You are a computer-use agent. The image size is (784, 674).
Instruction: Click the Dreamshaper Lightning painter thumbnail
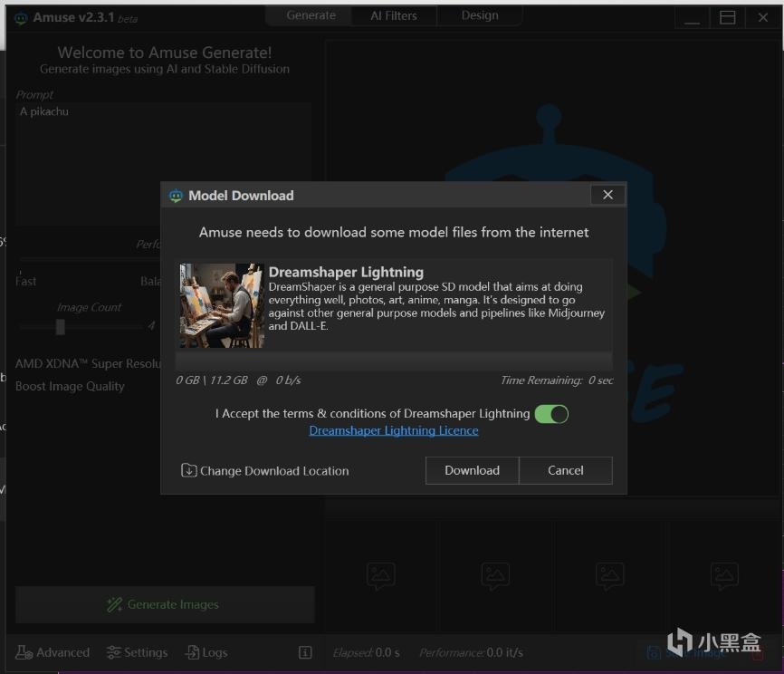pos(222,305)
